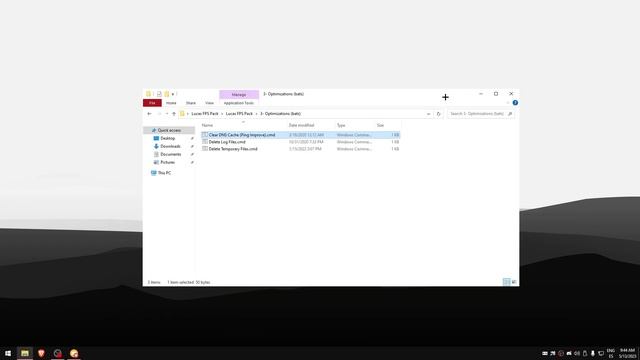The image size is (640, 360).
Task: Go up one folder level
Action: [174, 114]
